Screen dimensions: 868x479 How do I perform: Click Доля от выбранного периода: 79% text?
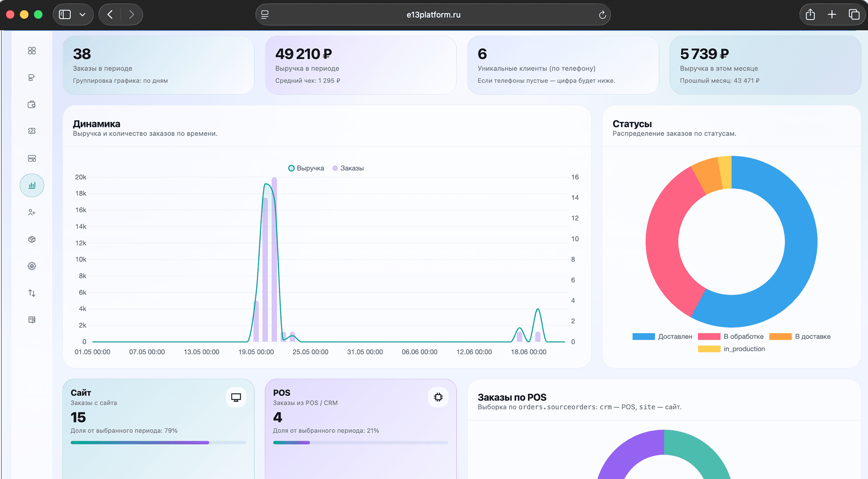pyautogui.click(x=124, y=431)
